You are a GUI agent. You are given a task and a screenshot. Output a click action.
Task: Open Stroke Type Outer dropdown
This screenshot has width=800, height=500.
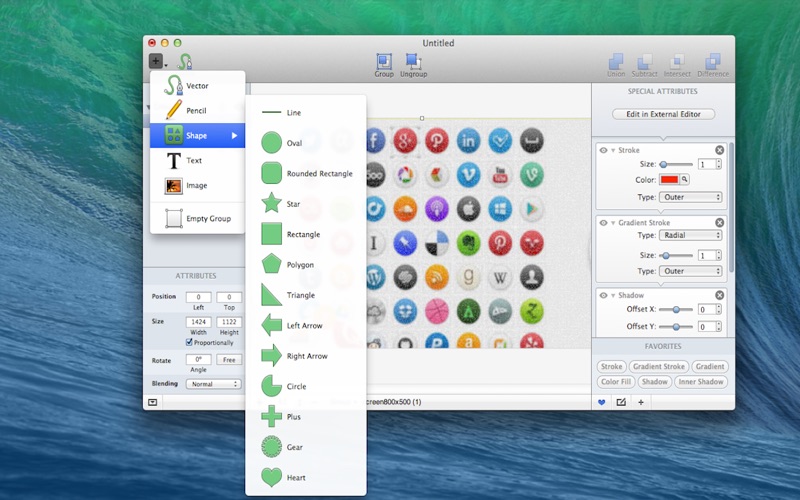tap(691, 197)
